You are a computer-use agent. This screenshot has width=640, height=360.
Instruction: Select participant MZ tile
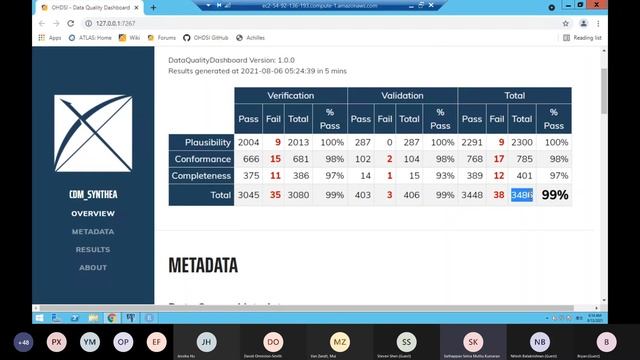point(340,342)
